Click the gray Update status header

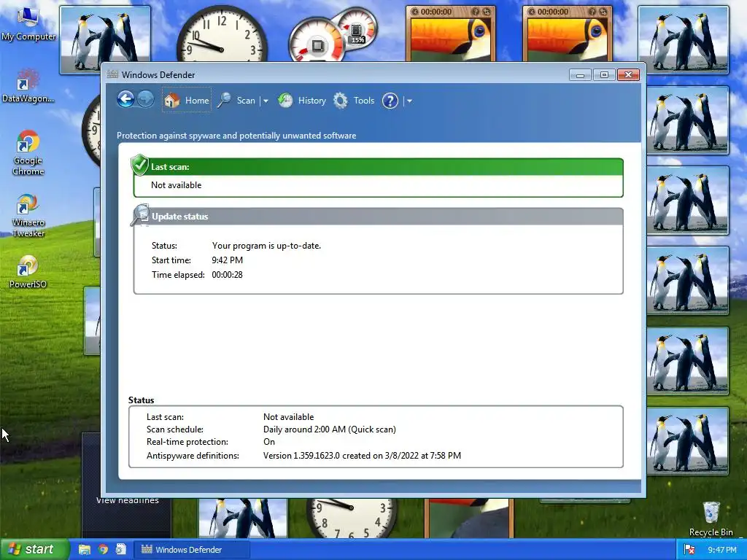[379, 216]
